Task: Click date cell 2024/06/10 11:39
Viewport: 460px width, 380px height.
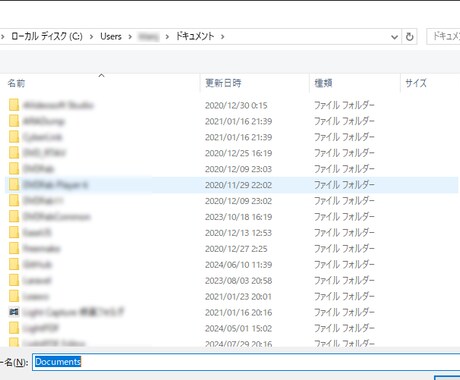Action: pyautogui.click(x=238, y=265)
